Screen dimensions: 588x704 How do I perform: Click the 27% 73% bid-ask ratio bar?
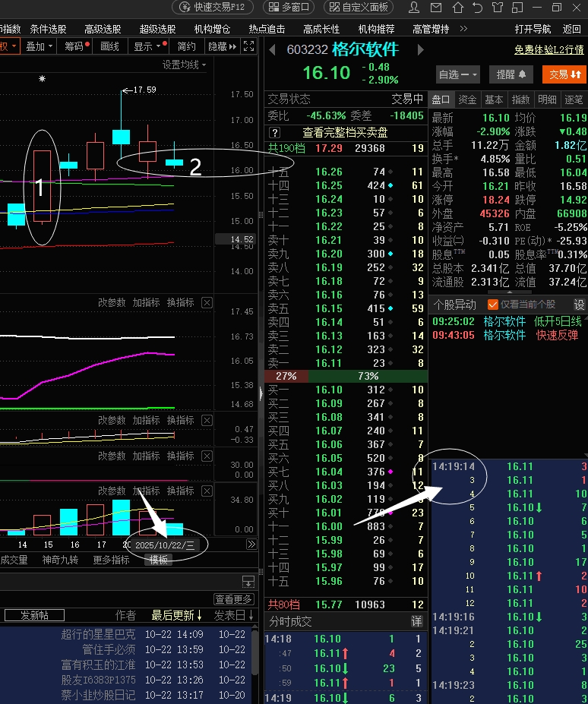(x=346, y=376)
